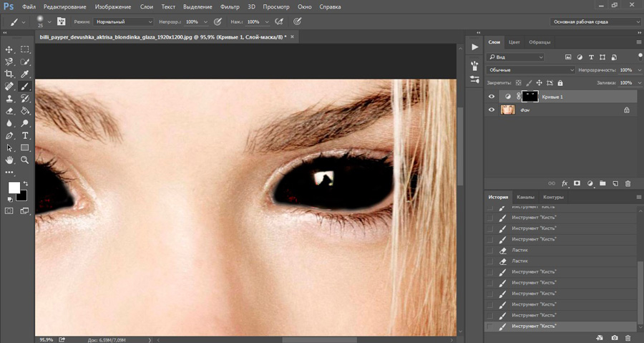Select the Horizontal Type tool
Image resolution: width=644 pixels, height=343 pixels.
(x=25, y=135)
